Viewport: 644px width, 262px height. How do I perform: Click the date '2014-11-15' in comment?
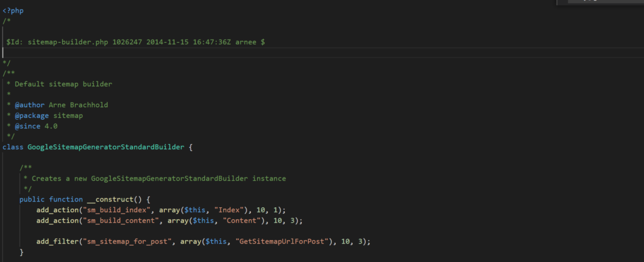point(167,42)
